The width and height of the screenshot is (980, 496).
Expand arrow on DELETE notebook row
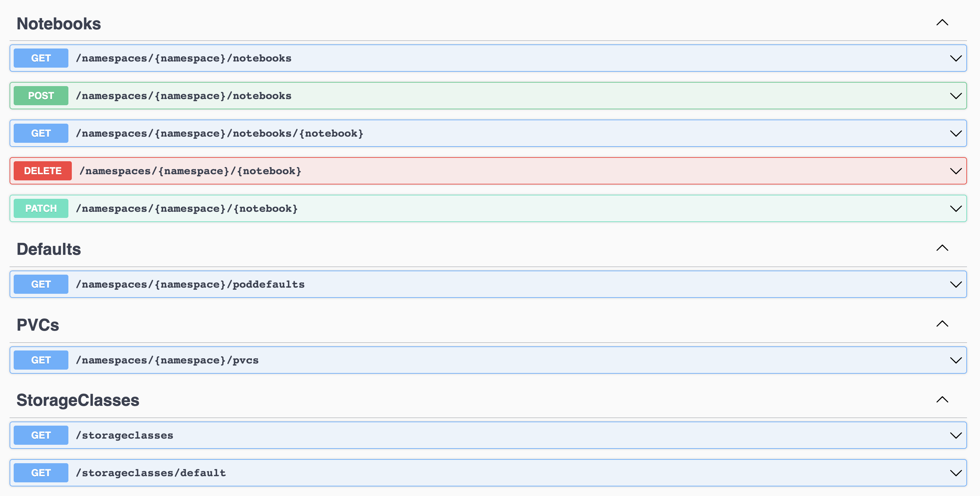tap(956, 171)
